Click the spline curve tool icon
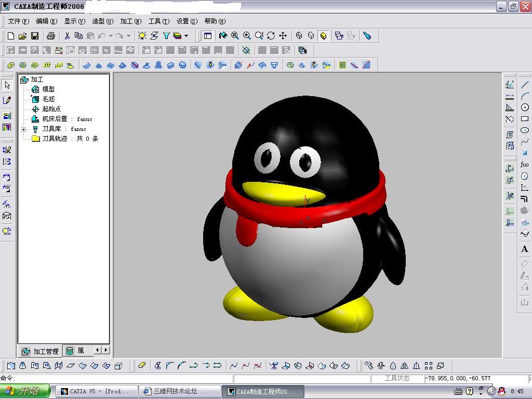Screen dimensions: 532x399 point(525,141)
